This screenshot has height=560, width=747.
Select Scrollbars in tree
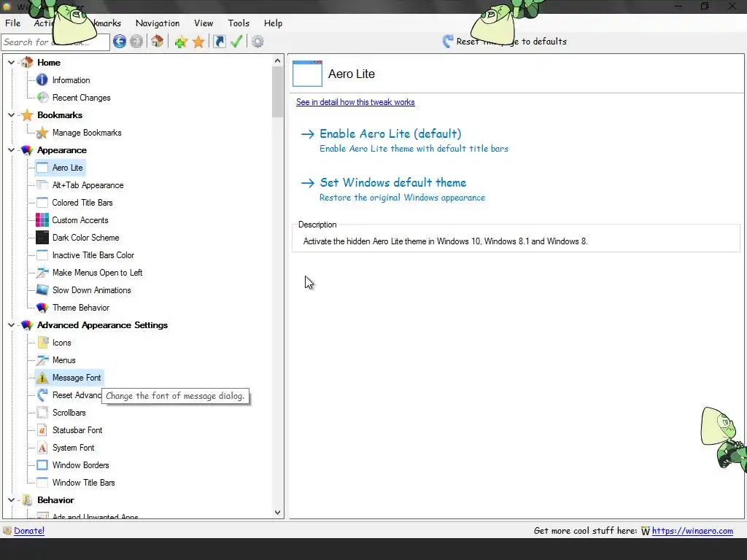[69, 413]
